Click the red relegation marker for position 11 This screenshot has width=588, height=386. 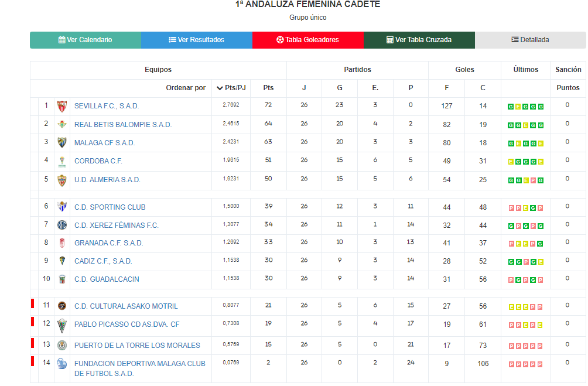click(33, 303)
